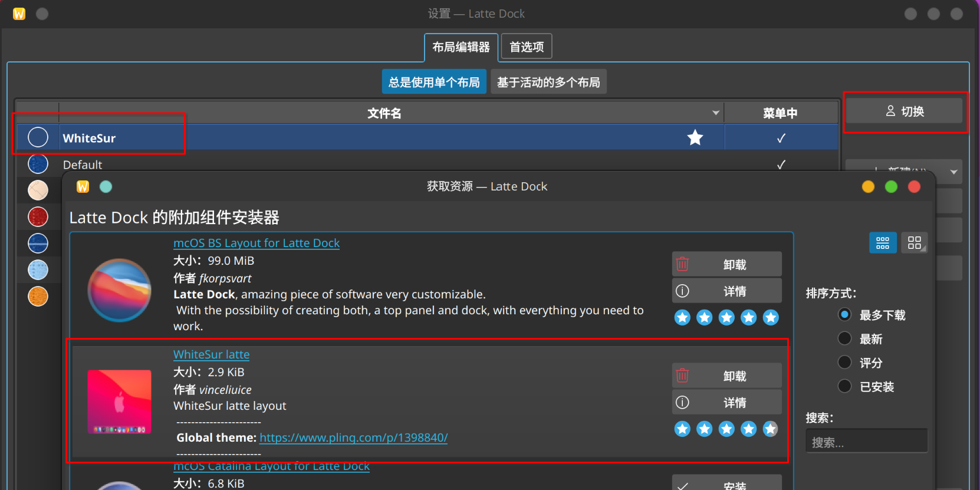
Task: Click the Default layout blue circle icon
Action: pos(38,163)
